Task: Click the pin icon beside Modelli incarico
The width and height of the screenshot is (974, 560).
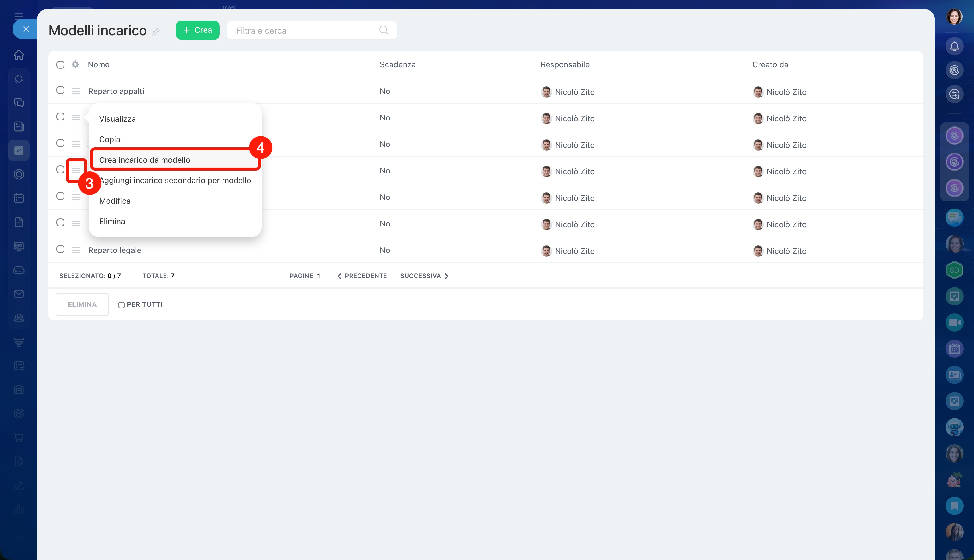Action: pyautogui.click(x=156, y=32)
